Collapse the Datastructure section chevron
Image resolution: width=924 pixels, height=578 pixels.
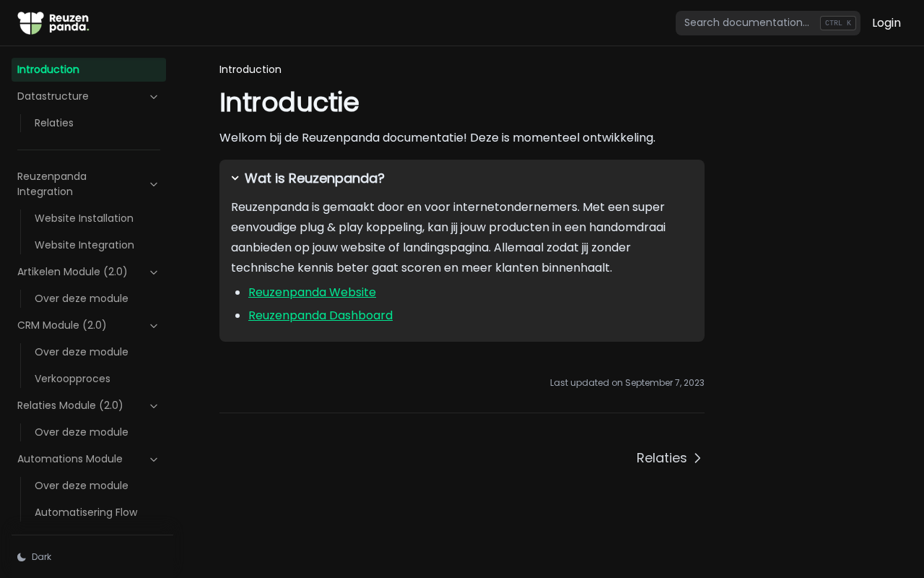pyautogui.click(x=154, y=97)
